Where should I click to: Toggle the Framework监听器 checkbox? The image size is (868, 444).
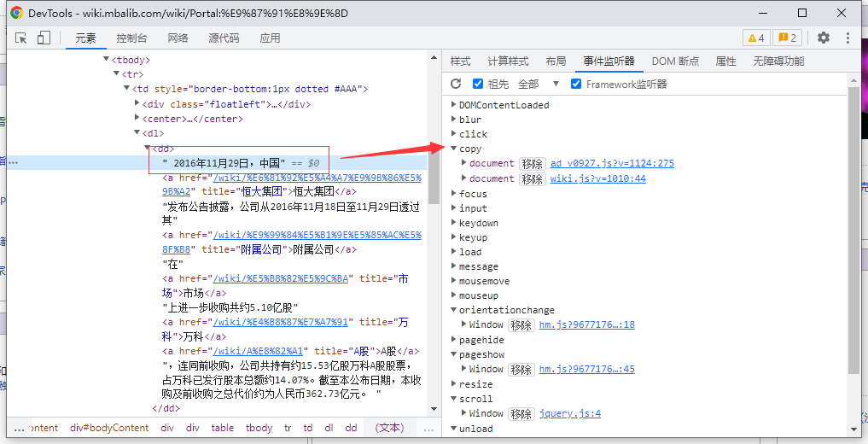point(576,84)
